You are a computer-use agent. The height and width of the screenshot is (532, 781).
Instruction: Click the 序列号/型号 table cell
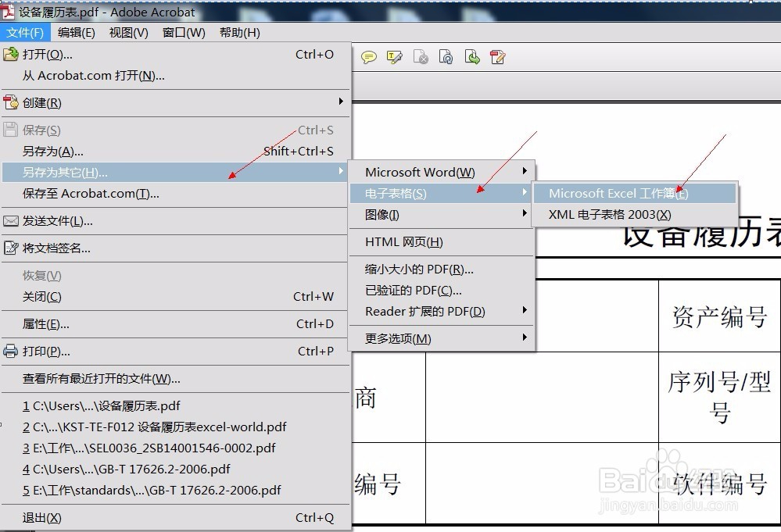pyautogui.click(x=720, y=397)
